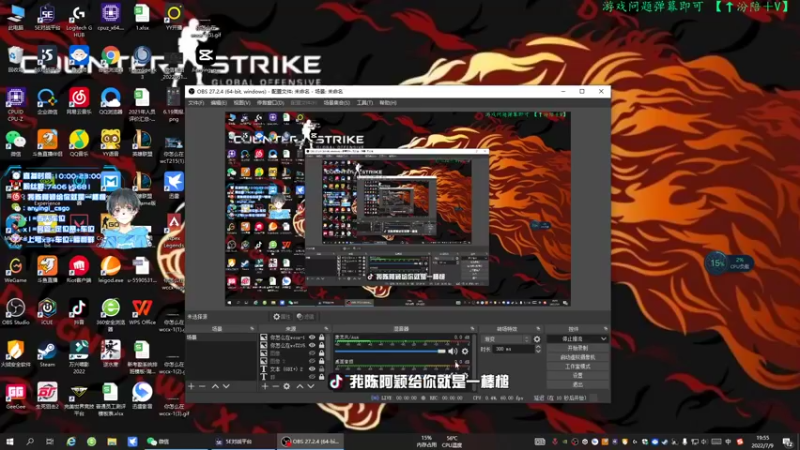Click the transition duration input field
This screenshot has height=450, width=800.
point(513,349)
